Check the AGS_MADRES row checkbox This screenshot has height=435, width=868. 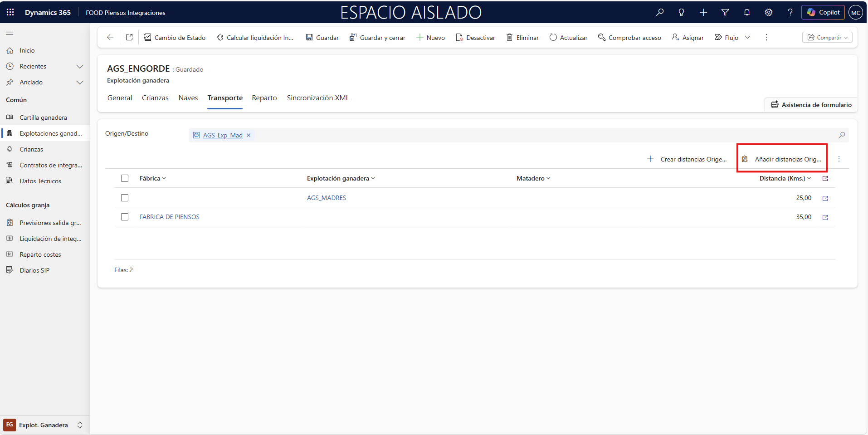(x=125, y=198)
